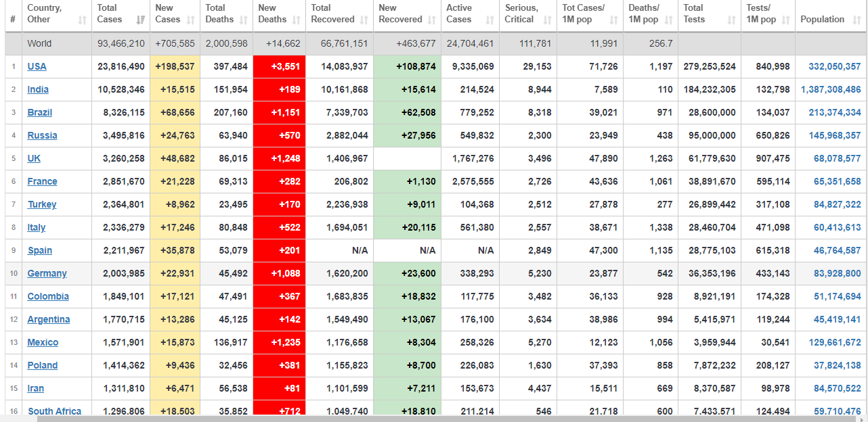Visit Argentina country page

(49, 319)
